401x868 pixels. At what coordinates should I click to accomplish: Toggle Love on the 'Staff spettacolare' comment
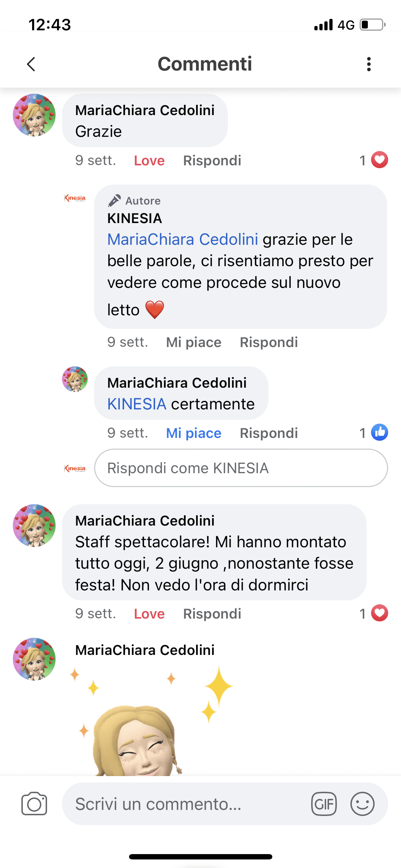pos(149,614)
